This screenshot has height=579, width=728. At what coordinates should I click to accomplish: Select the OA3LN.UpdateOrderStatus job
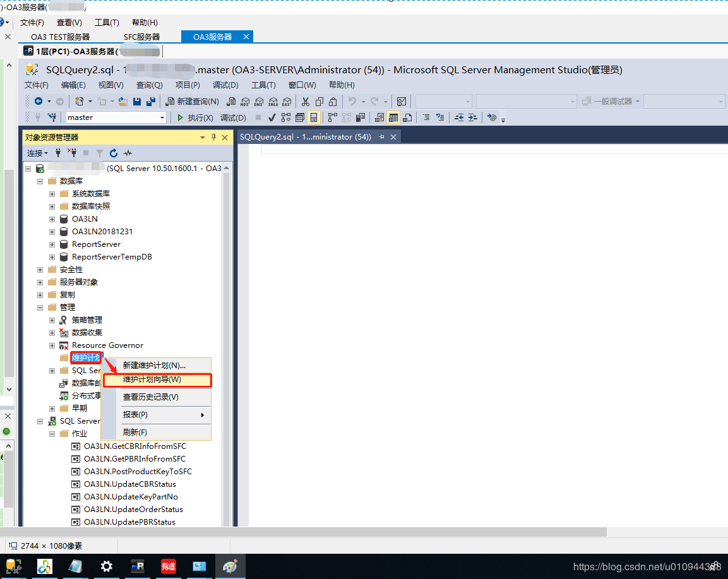point(134,510)
